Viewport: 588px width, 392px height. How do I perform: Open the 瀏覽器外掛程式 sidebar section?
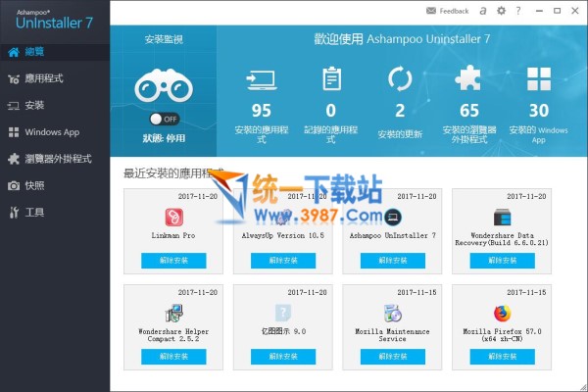[55, 159]
